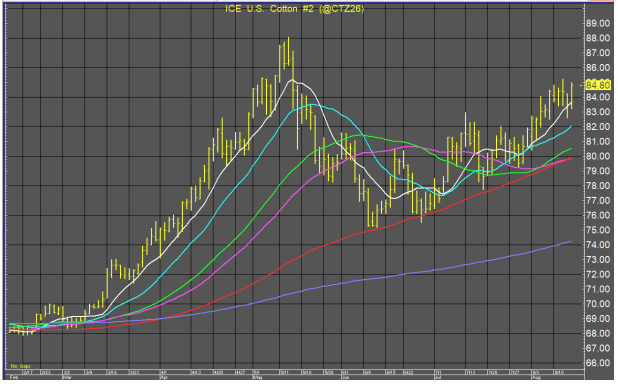Click the blue long-term moving average line end
This screenshot has width=618, height=384.
pyautogui.click(x=571, y=241)
